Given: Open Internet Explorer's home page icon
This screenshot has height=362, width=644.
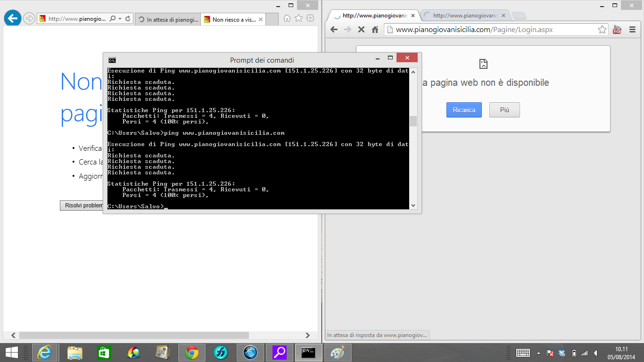Looking at the screenshot, I should [287, 18].
